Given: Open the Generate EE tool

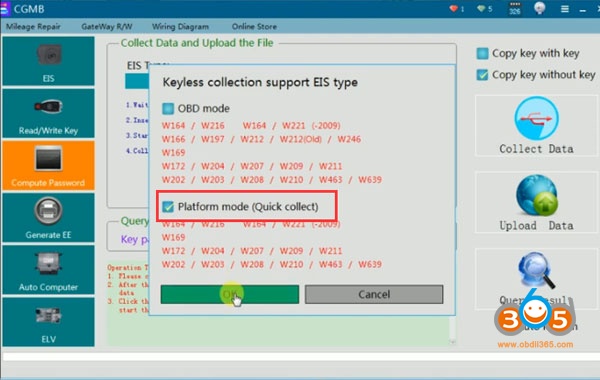Looking at the screenshot, I should tap(48, 218).
